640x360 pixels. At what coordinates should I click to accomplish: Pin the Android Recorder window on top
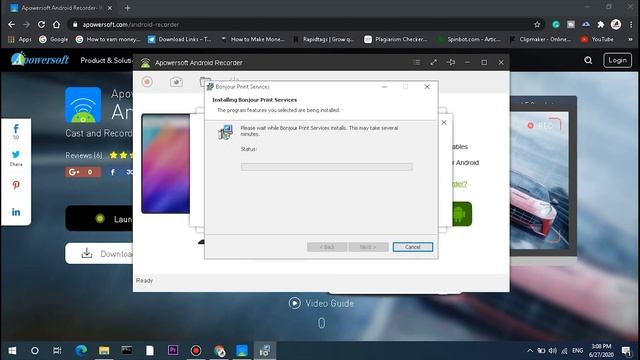point(451,62)
